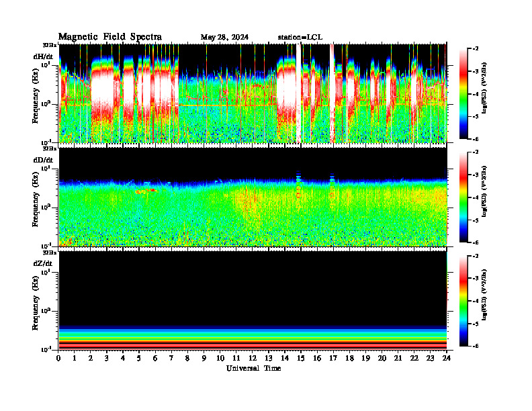Image resolution: width=532 pixels, height=411 pixels.
Task: Click hour 21 on the Universal Time axis
Action: [x=398, y=358]
